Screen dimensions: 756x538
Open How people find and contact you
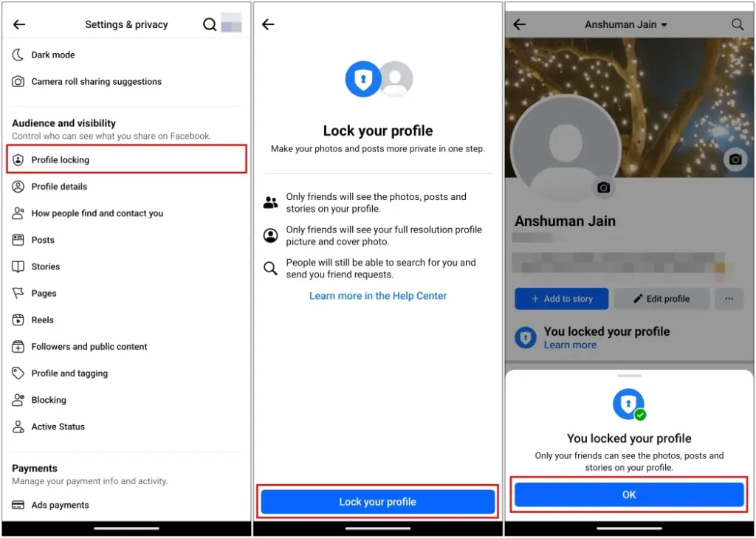coord(126,213)
